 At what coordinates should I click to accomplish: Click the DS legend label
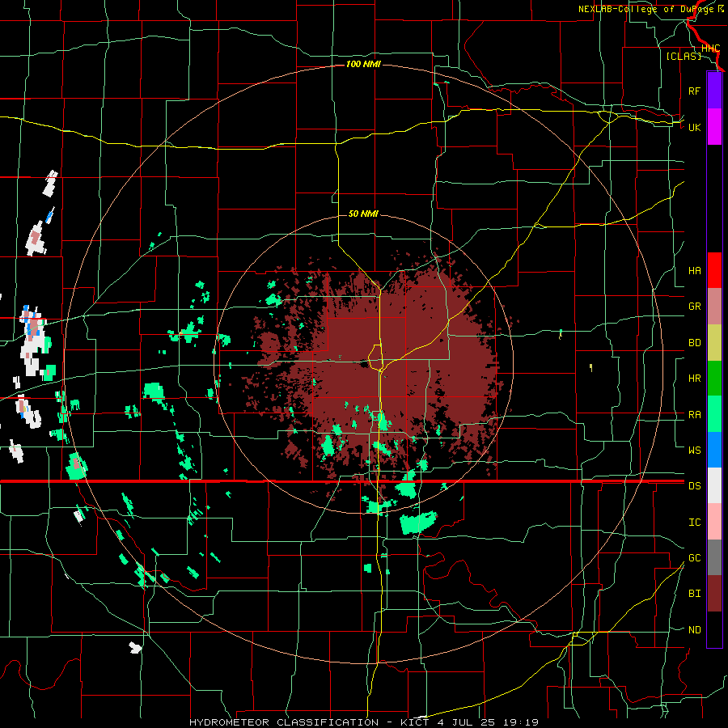click(694, 485)
